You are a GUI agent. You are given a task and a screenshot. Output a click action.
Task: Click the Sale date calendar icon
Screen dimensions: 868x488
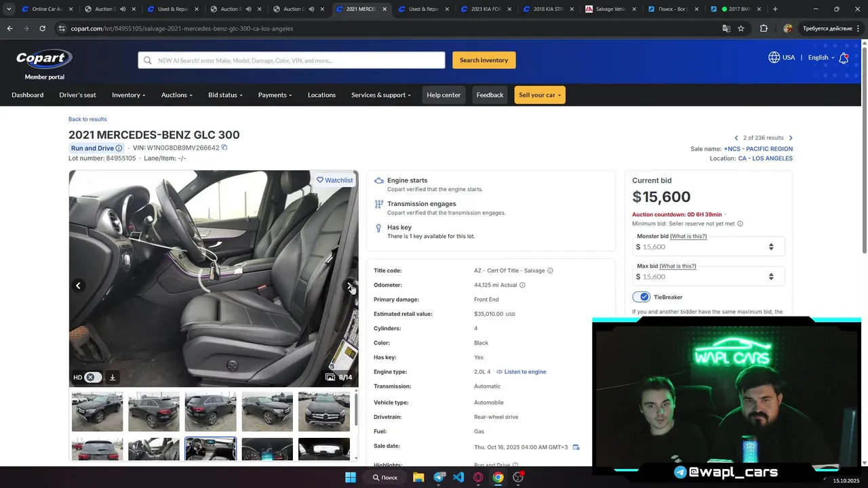pos(576,447)
